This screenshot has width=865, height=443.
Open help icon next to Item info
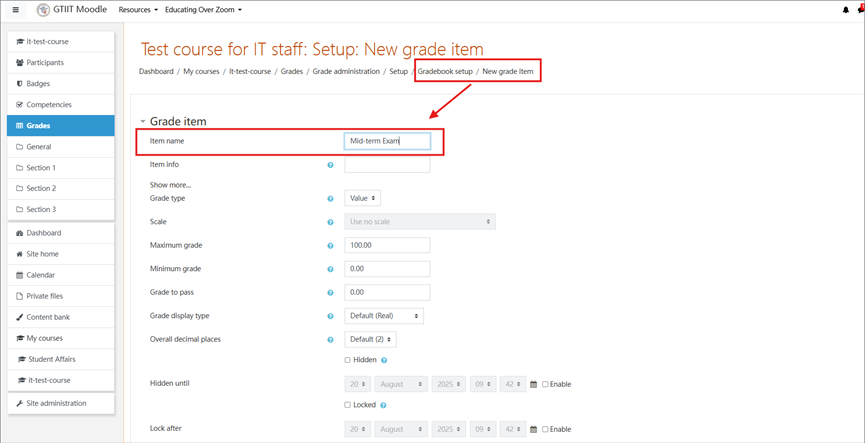point(330,165)
